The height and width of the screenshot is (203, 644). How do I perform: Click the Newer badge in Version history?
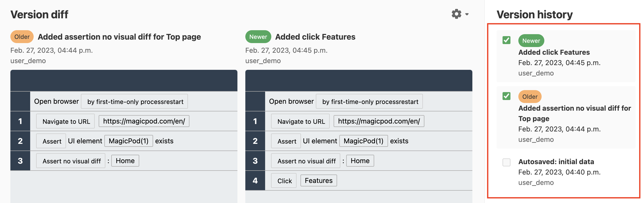[x=531, y=41]
